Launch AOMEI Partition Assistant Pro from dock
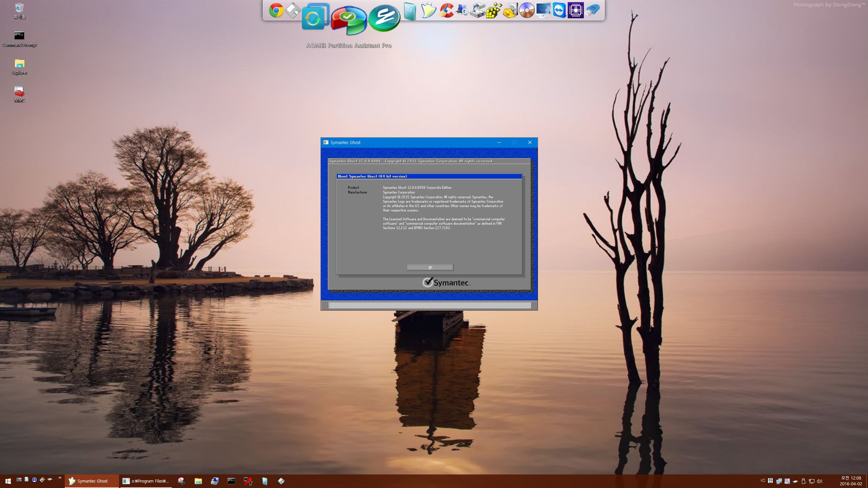Viewport: 868px width, 488px height. 349,20
